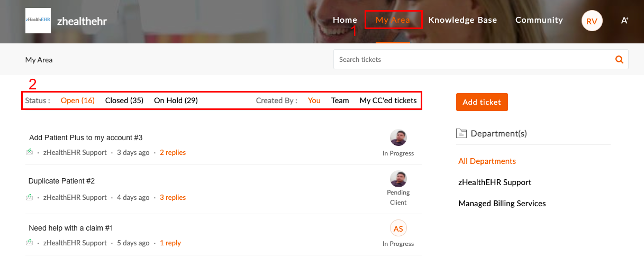Click the Department(s) folder icon
Viewport: 644px width, 257px height.
461,133
